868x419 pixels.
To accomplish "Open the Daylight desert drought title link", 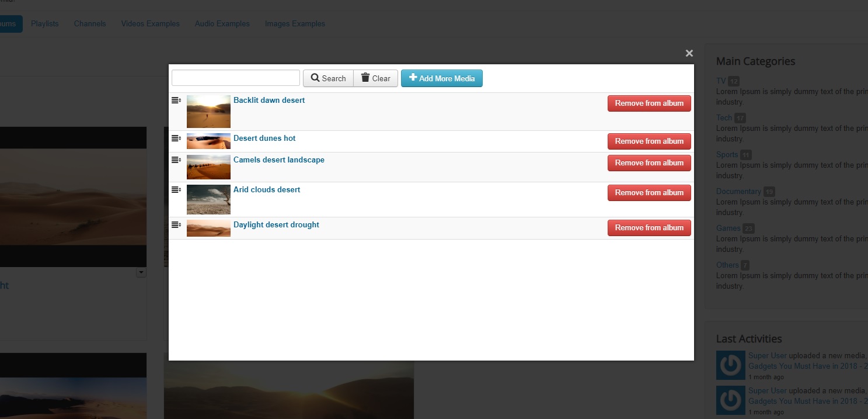I will tap(276, 225).
